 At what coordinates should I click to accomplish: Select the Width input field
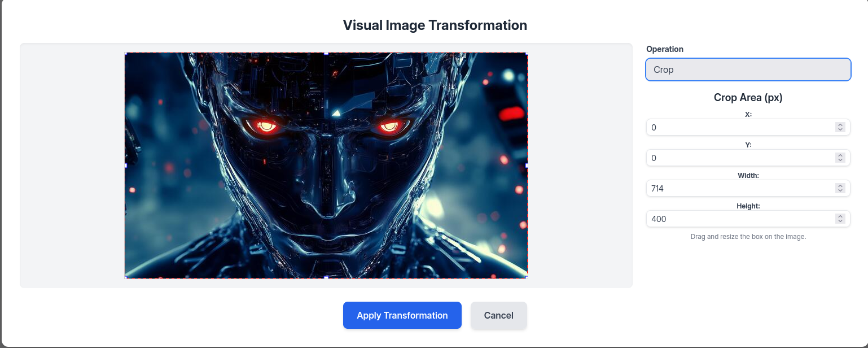click(739, 189)
